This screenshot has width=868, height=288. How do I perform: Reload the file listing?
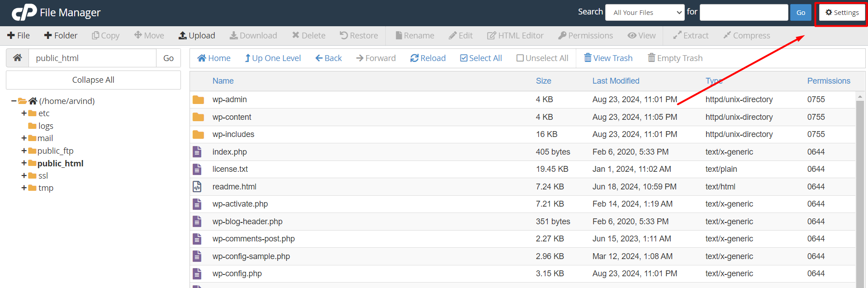coord(428,58)
